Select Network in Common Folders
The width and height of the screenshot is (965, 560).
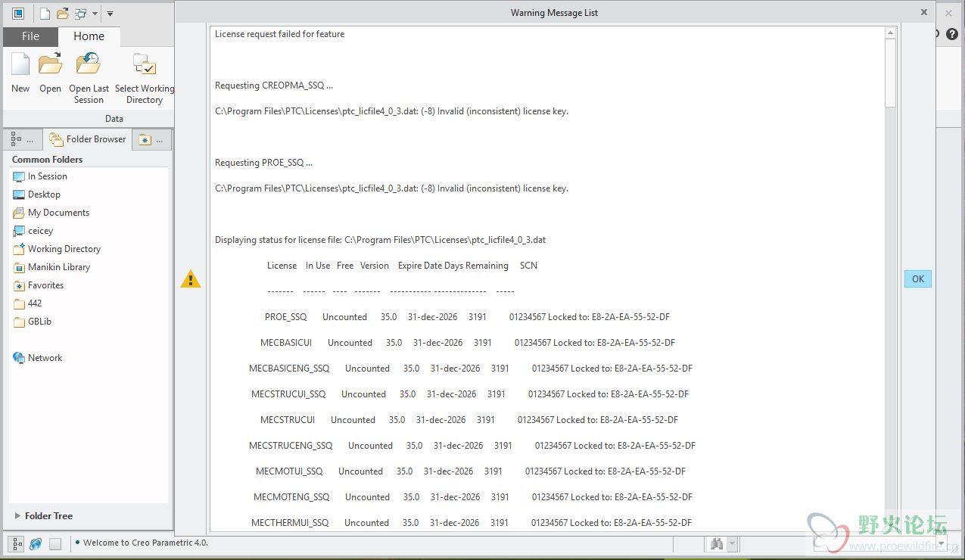[45, 358]
